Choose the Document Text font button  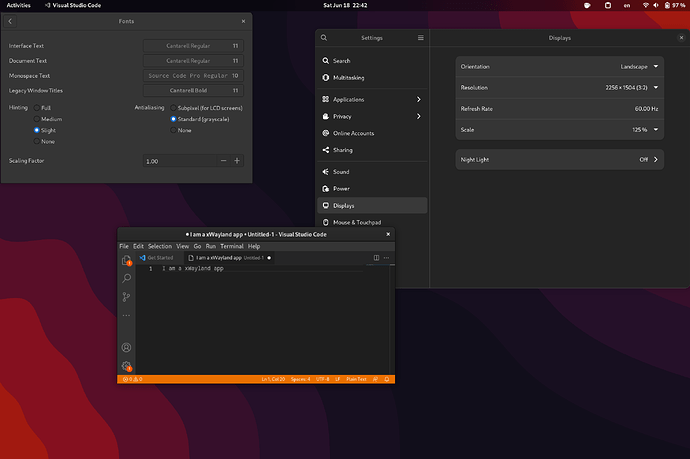pos(193,61)
